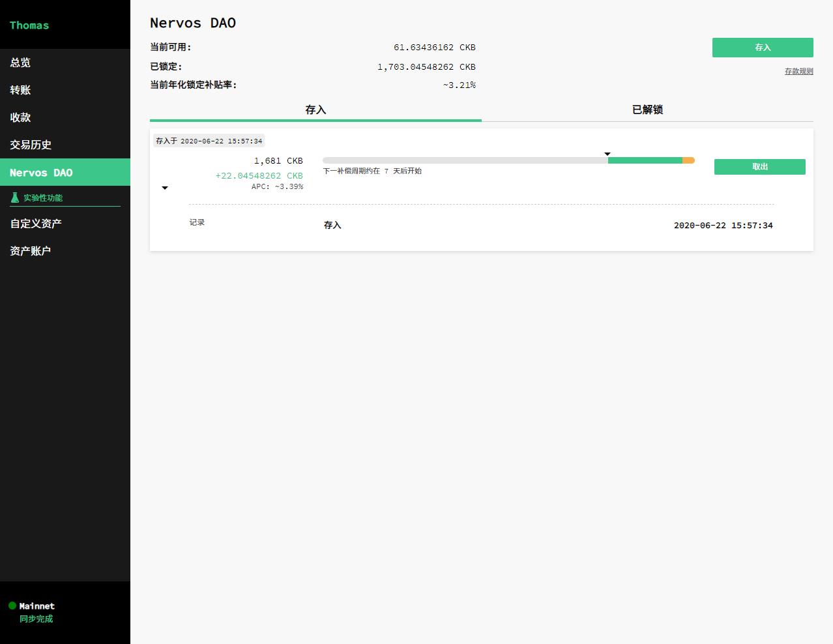Click the 存入 entry in the record row
Image resolution: width=833 pixels, height=644 pixels.
(x=332, y=226)
